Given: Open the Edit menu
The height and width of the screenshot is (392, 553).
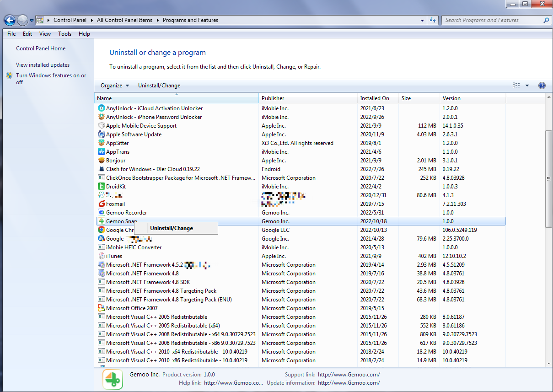Looking at the screenshot, I should (x=27, y=34).
